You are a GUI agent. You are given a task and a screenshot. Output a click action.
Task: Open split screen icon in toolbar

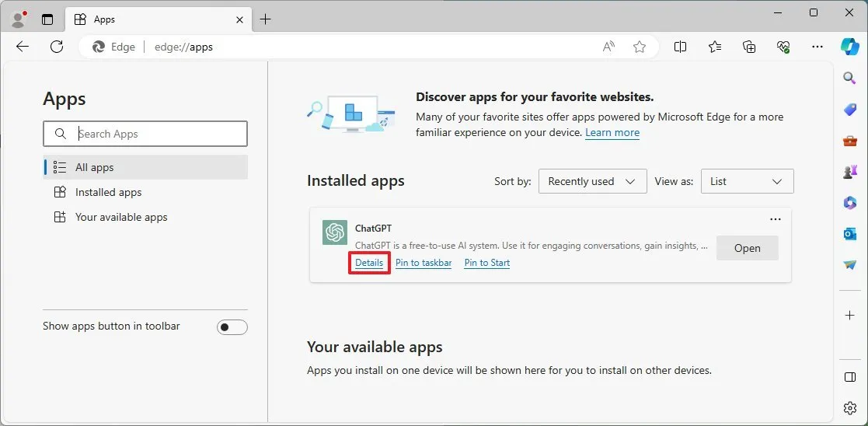click(x=681, y=47)
